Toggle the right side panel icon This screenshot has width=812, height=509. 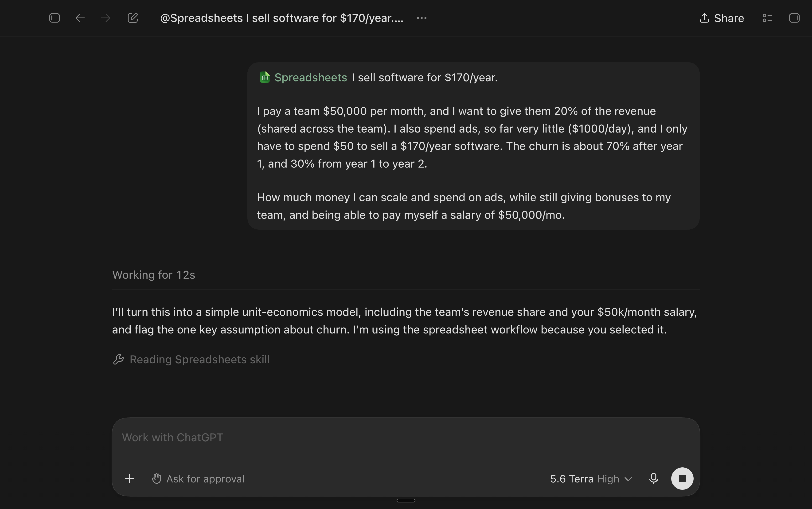tap(795, 18)
